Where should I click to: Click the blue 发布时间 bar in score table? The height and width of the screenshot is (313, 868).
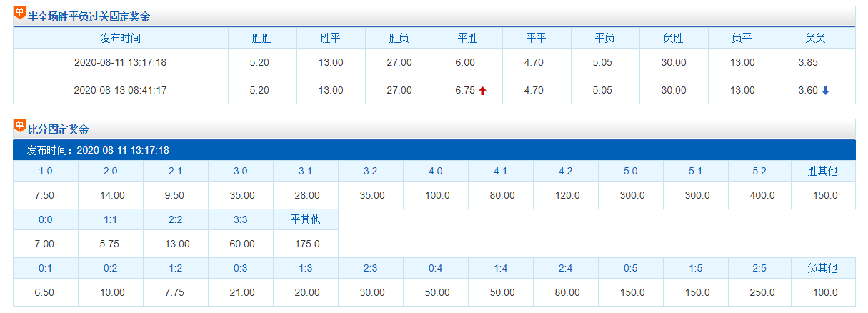click(434, 150)
